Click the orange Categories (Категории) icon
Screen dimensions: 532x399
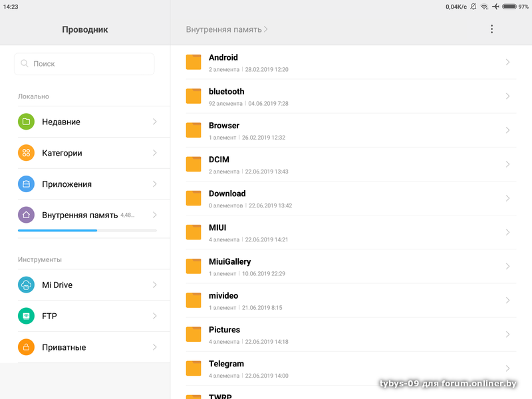(x=26, y=153)
